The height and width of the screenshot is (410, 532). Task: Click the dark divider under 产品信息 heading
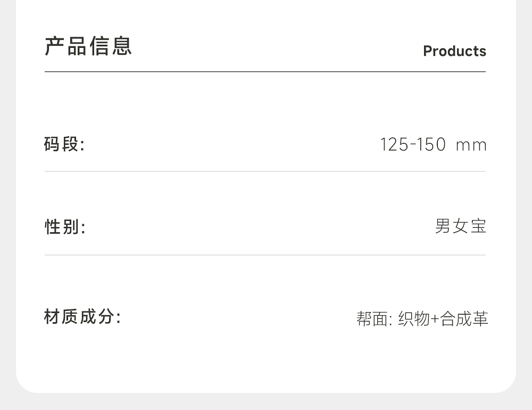[265, 71]
